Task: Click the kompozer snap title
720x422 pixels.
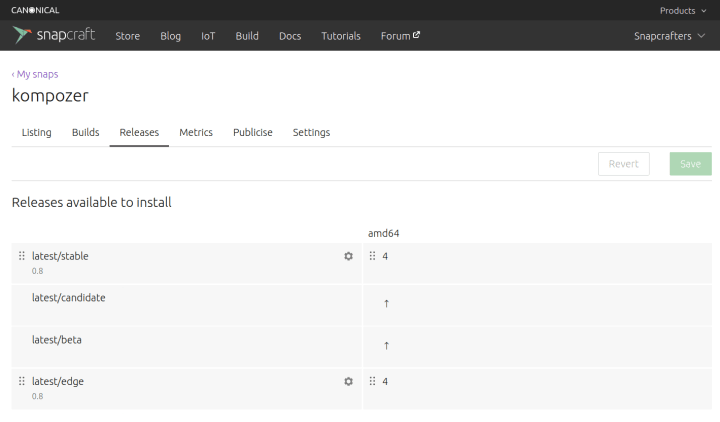Action: tap(50, 96)
